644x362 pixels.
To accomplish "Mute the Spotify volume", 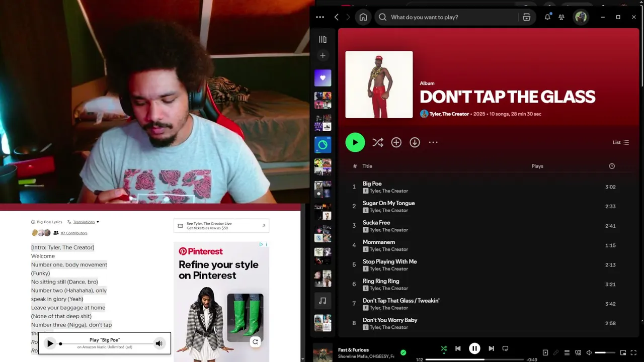I will (589, 353).
